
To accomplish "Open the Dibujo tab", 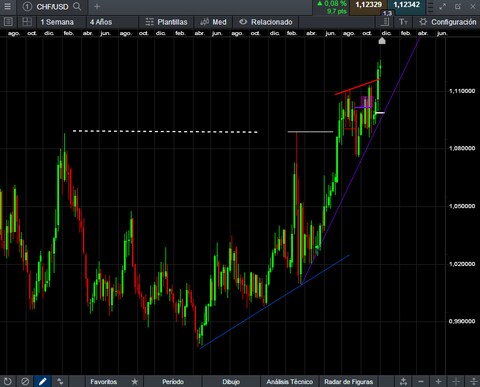I will 231,381.
